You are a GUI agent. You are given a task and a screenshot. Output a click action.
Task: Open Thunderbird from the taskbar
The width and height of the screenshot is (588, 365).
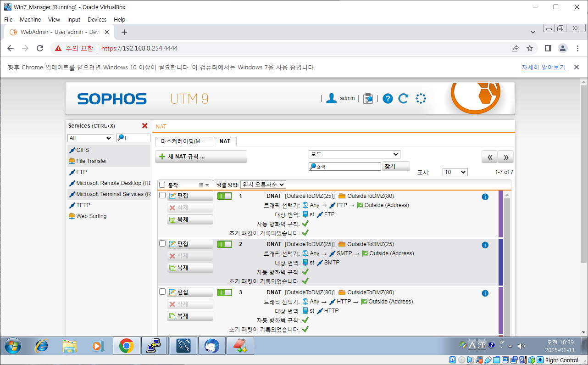click(x=211, y=346)
